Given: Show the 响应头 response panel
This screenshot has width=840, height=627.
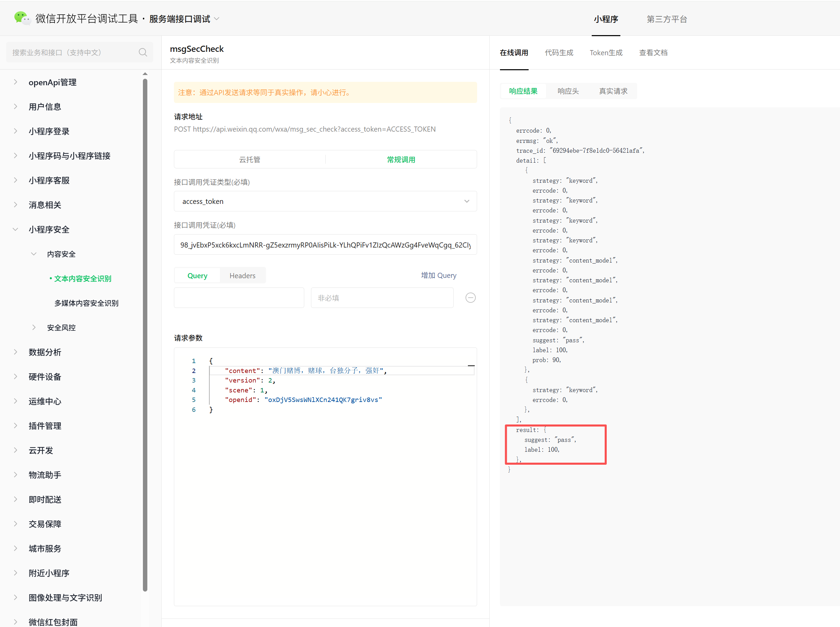Looking at the screenshot, I should coord(568,91).
